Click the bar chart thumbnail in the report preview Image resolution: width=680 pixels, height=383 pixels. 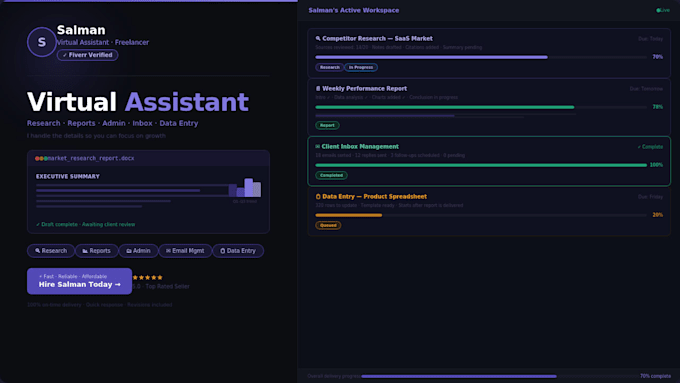245,187
